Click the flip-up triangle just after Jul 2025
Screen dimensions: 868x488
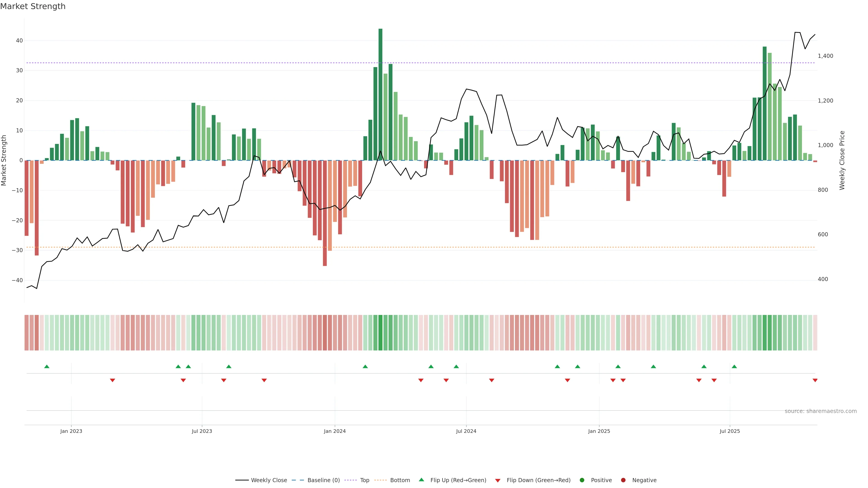[734, 366]
